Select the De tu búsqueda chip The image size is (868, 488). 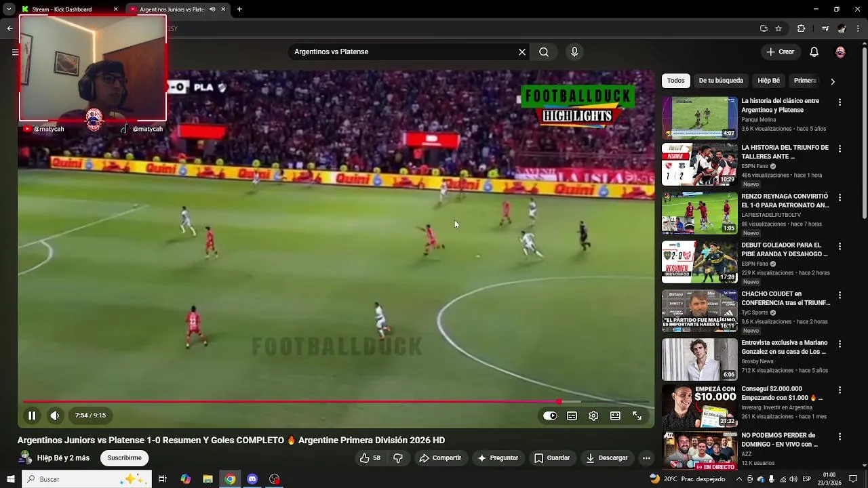[721, 81]
